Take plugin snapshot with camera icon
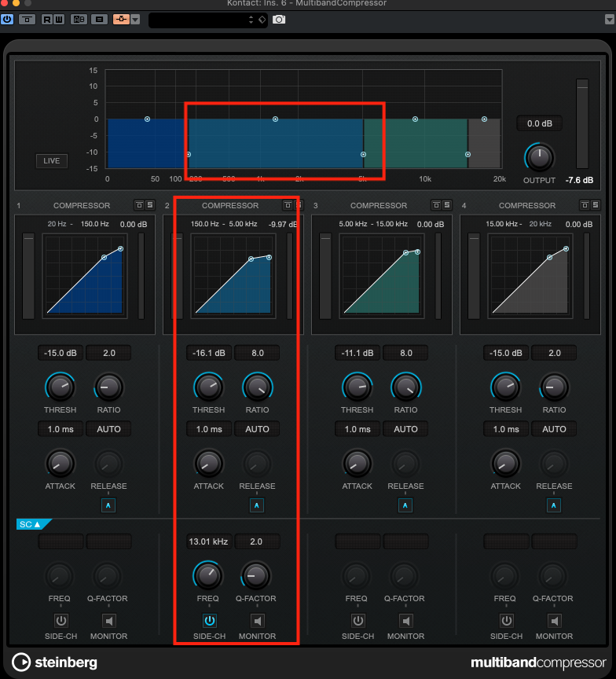The image size is (616, 679). click(279, 20)
